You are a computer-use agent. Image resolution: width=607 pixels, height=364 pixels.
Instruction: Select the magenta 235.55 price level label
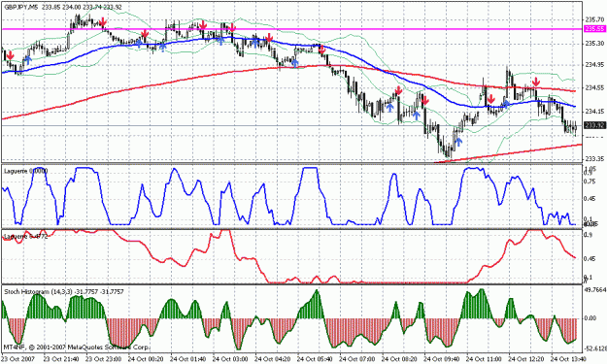(x=594, y=29)
